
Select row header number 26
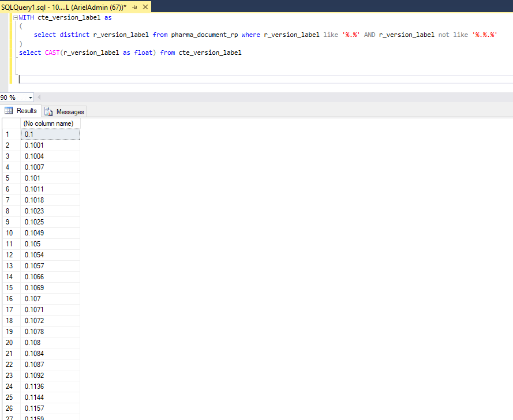pos(12,408)
